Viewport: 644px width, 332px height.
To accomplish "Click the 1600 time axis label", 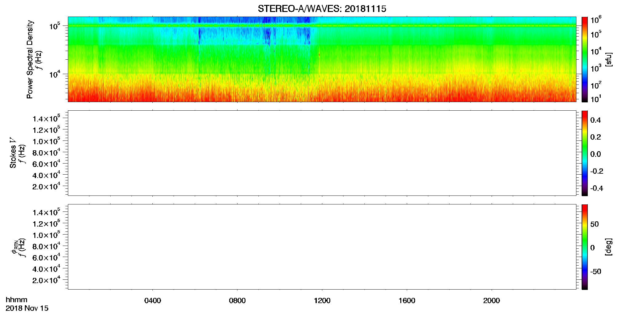I will coord(407,301).
